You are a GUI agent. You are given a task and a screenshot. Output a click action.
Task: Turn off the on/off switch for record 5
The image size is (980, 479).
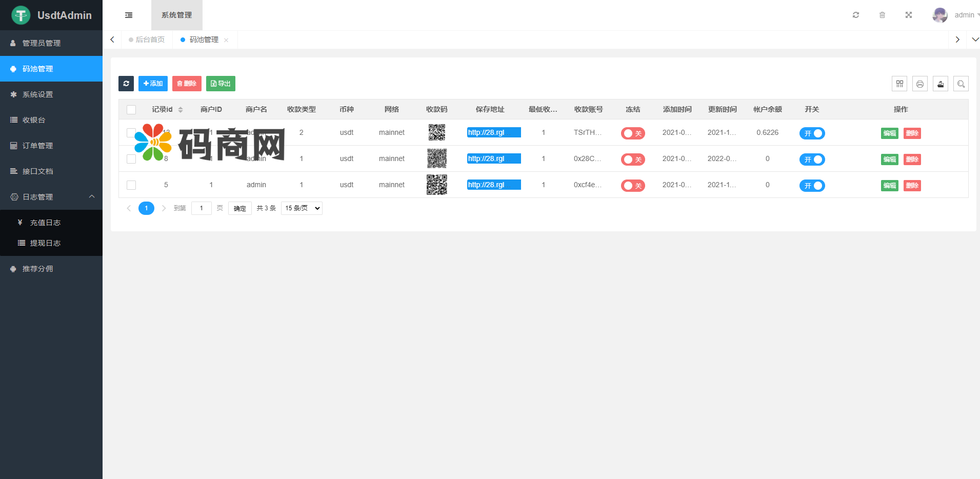point(812,186)
